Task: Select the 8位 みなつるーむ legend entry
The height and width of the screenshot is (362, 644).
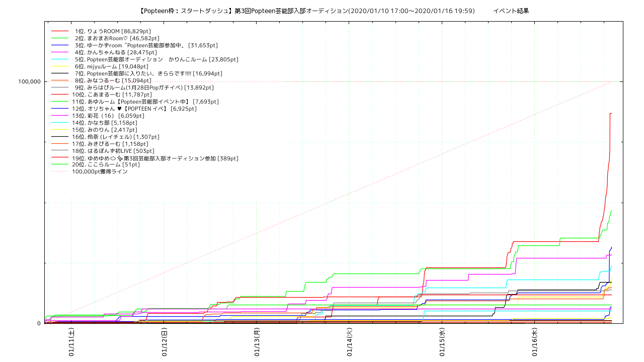Action: [112, 80]
